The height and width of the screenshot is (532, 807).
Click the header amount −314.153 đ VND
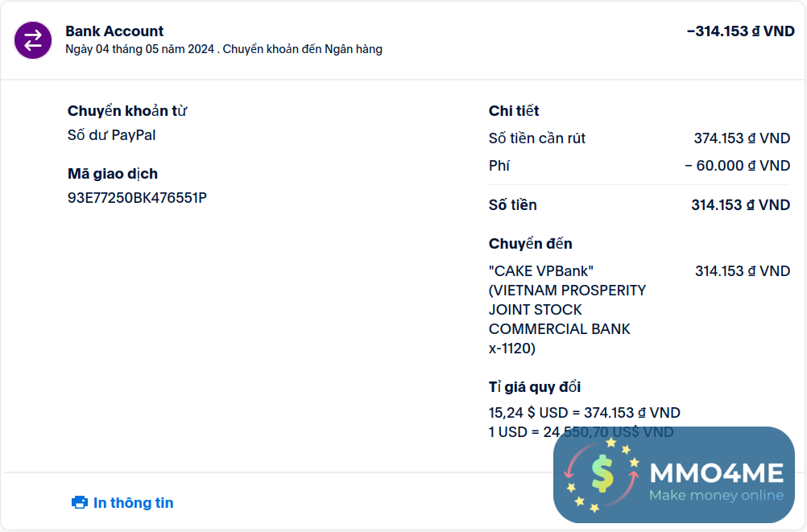pos(740,31)
